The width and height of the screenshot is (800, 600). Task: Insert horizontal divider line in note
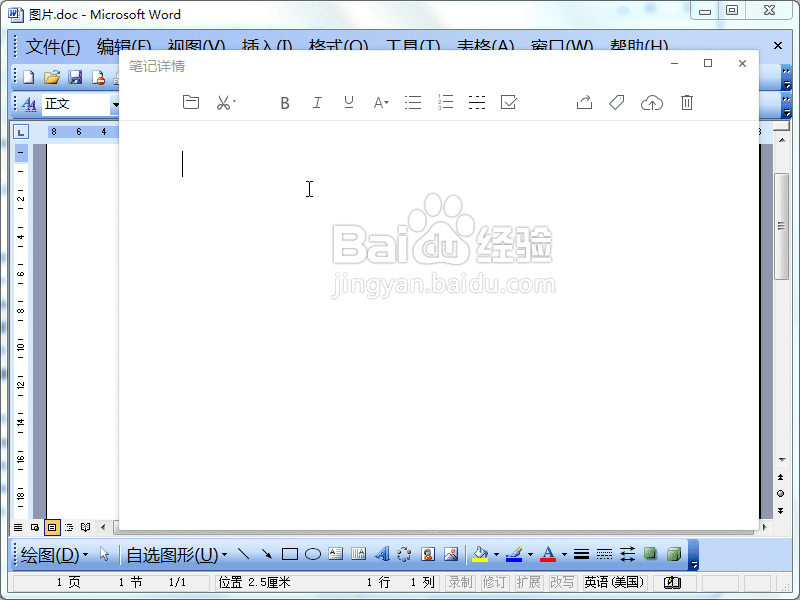[x=477, y=103]
